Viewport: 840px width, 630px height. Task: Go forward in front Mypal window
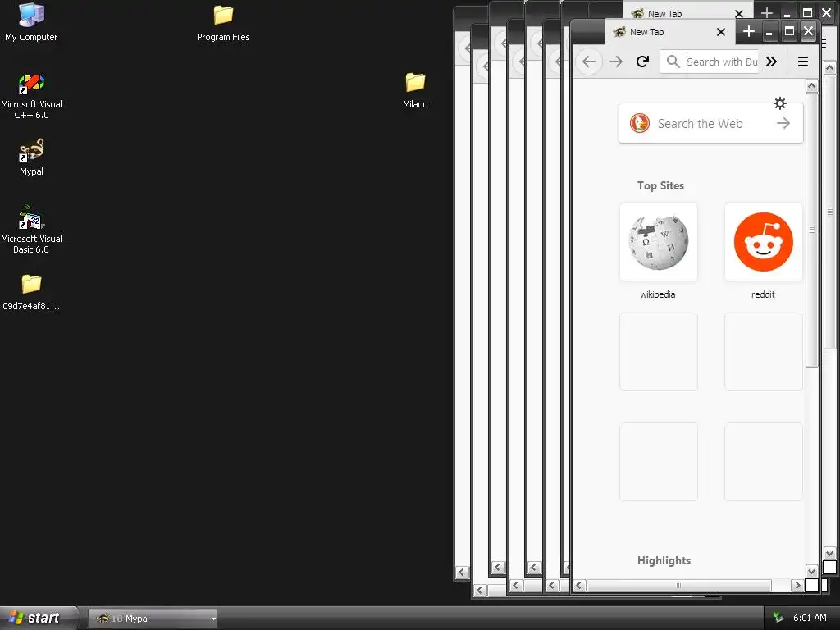[616, 62]
